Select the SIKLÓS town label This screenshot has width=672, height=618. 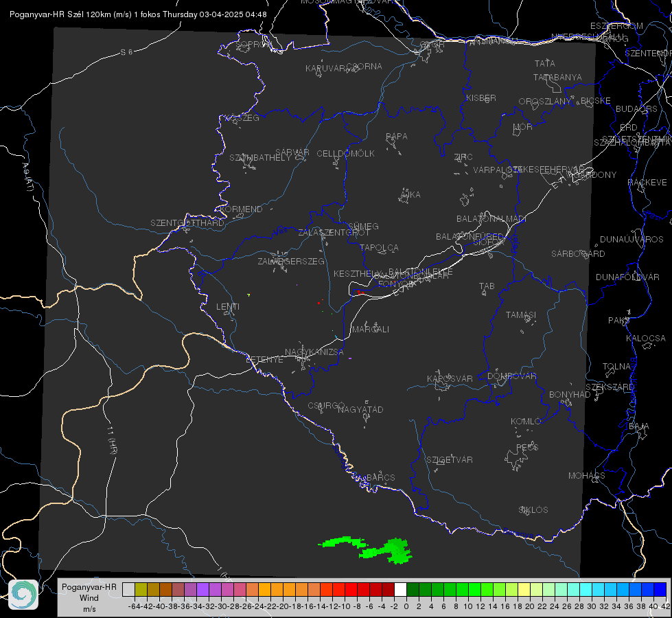click(533, 510)
